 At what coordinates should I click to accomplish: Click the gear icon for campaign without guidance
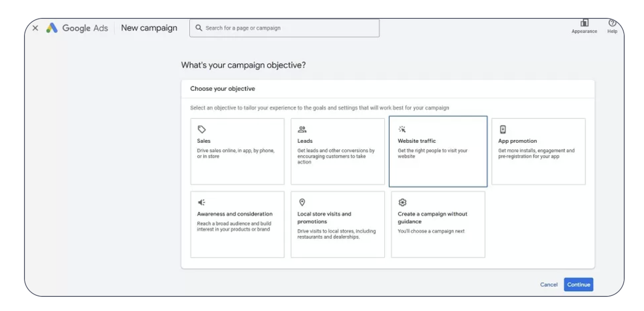point(402,202)
